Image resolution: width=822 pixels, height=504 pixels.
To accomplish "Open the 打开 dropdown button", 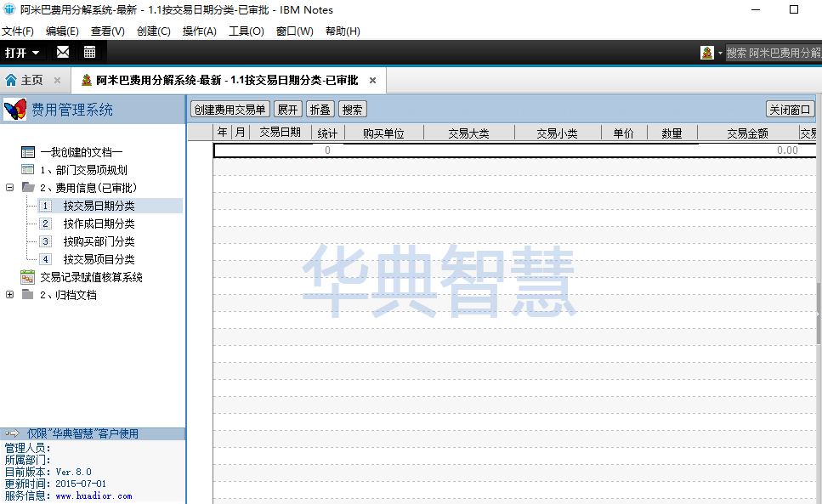I will coord(22,53).
